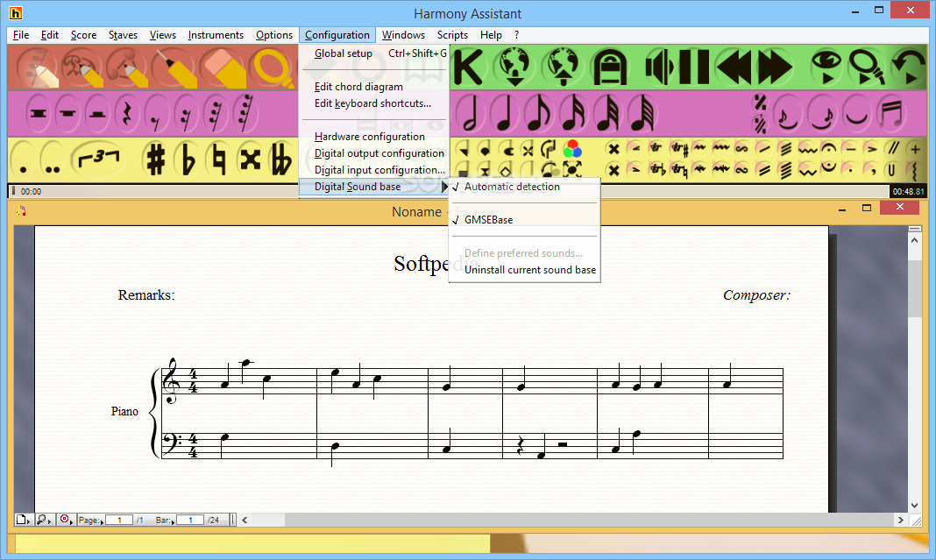Select the quarter rest symbol
This screenshot has width=936, height=560.
pos(126,113)
